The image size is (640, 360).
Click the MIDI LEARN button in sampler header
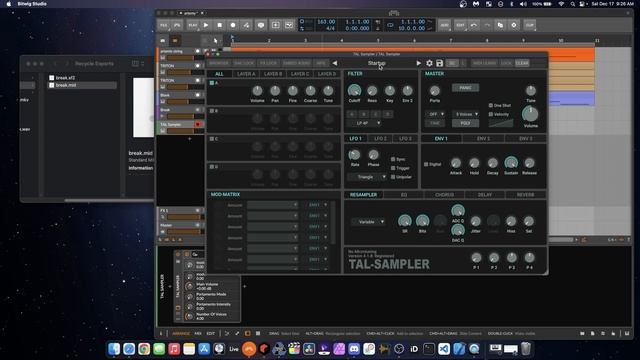click(484, 63)
